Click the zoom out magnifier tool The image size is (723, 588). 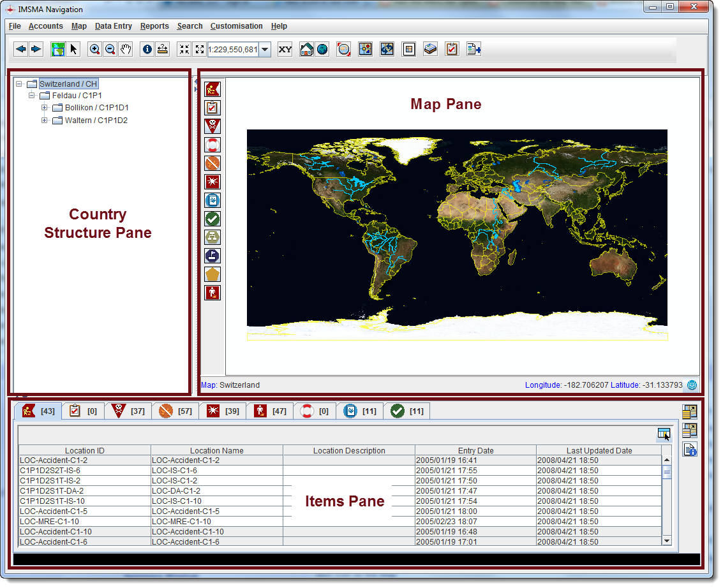pos(110,50)
